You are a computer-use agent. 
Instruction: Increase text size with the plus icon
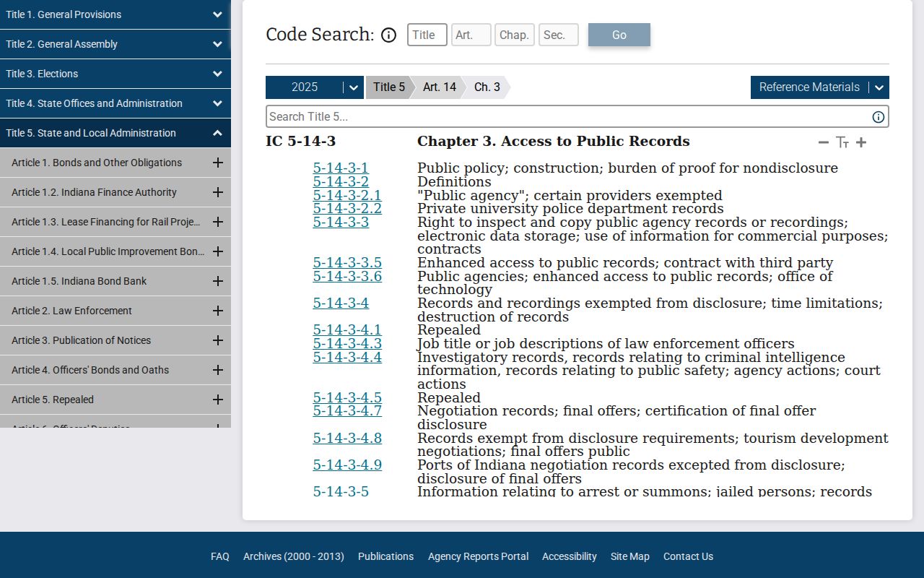[x=860, y=142]
